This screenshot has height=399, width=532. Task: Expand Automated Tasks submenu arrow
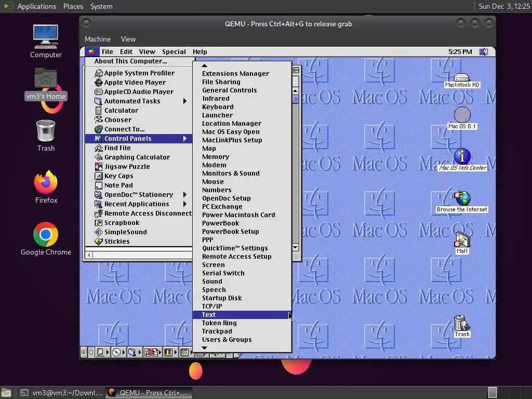pos(185,101)
